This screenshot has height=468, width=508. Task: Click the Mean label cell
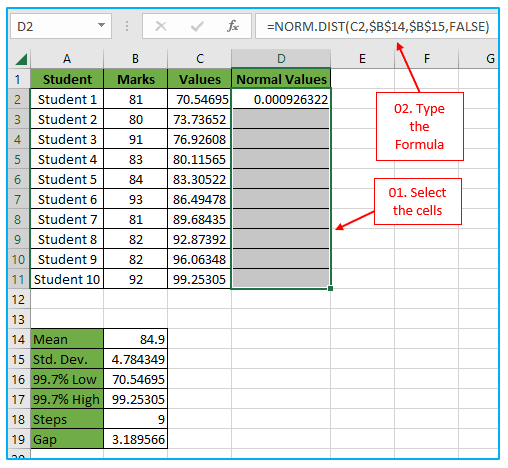(67, 339)
